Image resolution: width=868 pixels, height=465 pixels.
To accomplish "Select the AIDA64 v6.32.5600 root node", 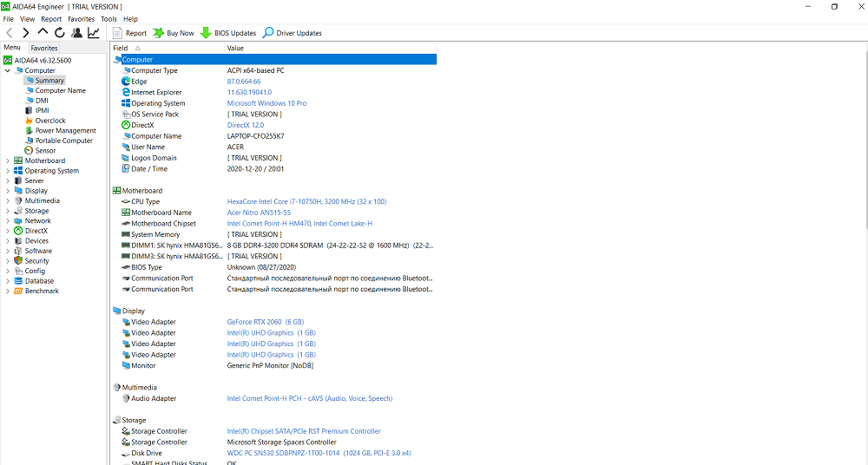I will coord(43,61).
